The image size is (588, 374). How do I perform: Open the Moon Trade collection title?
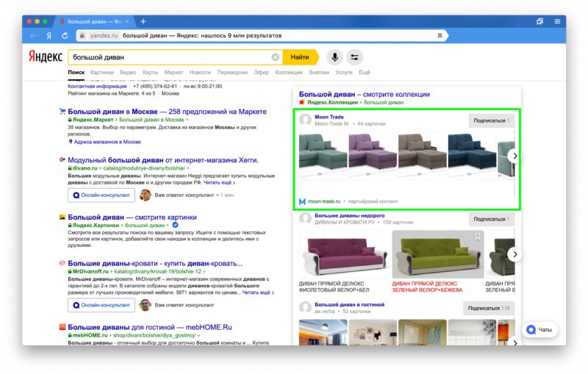(x=329, y=117)
